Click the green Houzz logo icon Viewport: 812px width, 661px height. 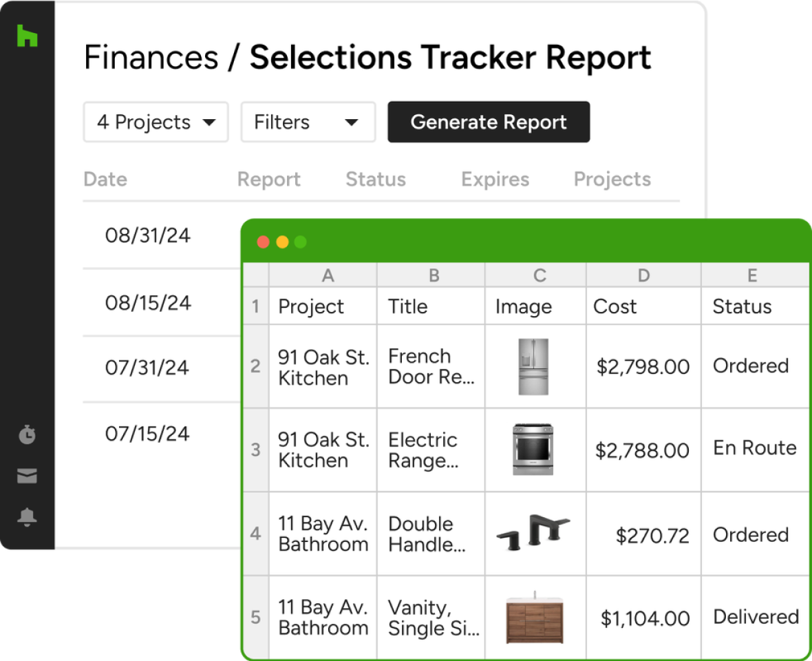[x=27, y=36]
